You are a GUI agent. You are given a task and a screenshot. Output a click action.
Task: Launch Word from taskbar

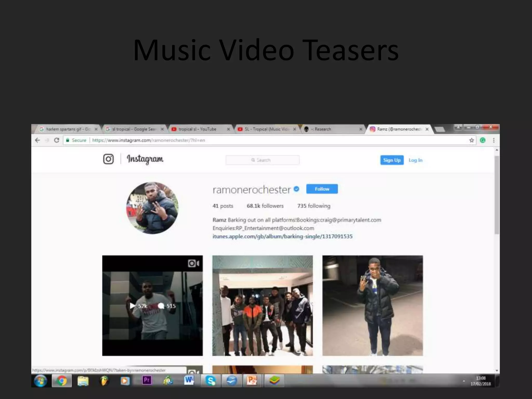coord(189,381)
